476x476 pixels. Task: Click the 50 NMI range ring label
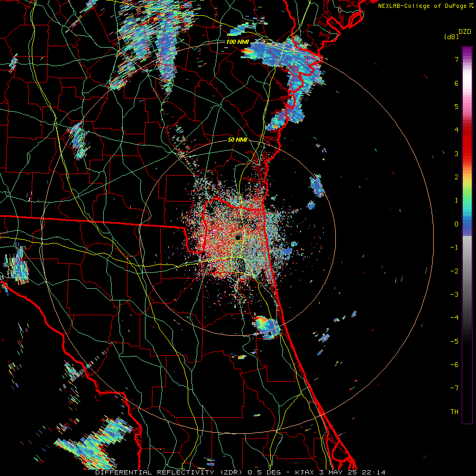pyautogui.click(x=237, y=140)
